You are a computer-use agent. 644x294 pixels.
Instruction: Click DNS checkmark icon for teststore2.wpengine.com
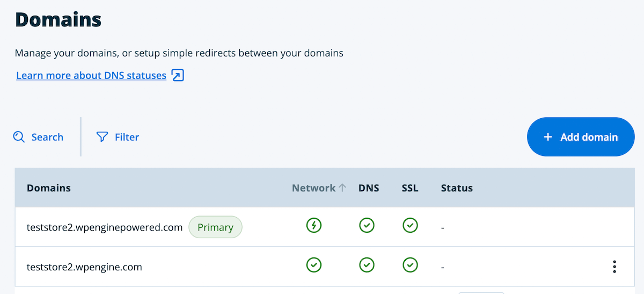point(367,264)
